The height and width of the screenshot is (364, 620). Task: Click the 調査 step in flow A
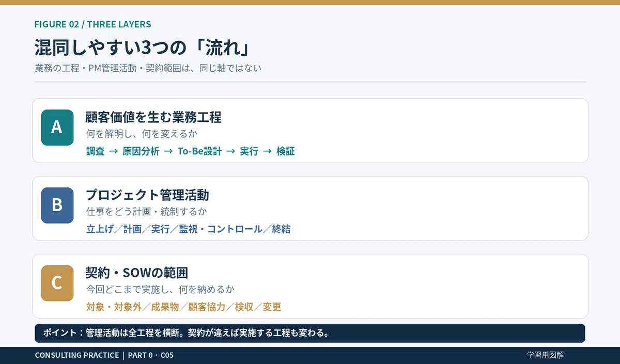point(96,151)
